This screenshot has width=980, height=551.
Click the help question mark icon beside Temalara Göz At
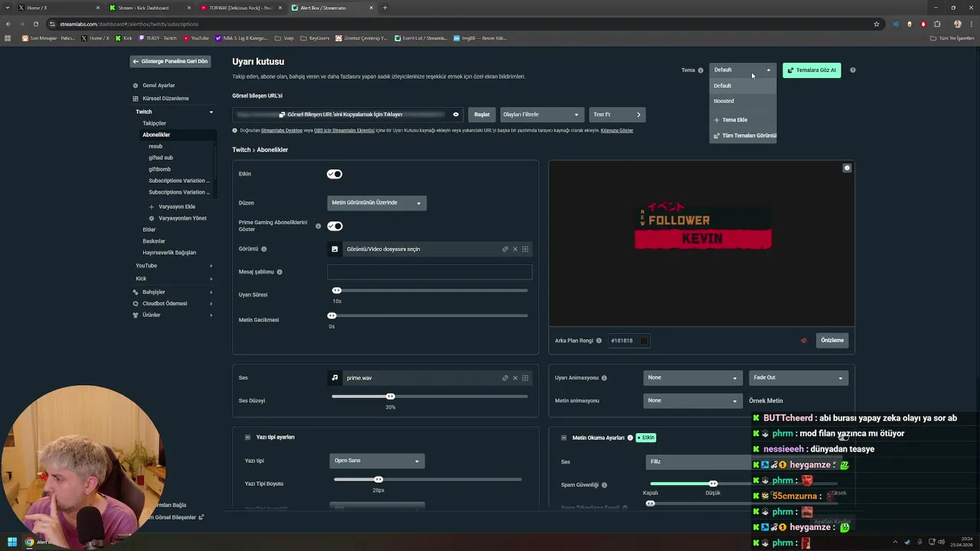click(852, 70)
